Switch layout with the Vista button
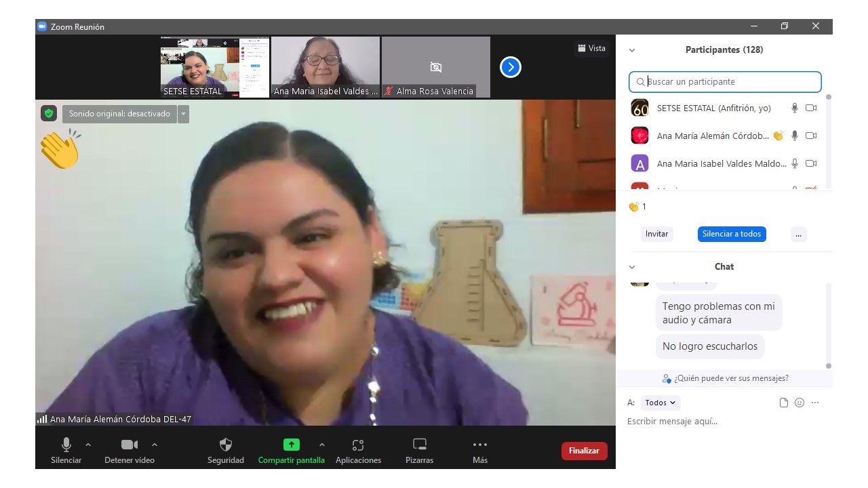The height and width of the screenshot is (488, 868). pyautogui.click(x=591, y=48)
